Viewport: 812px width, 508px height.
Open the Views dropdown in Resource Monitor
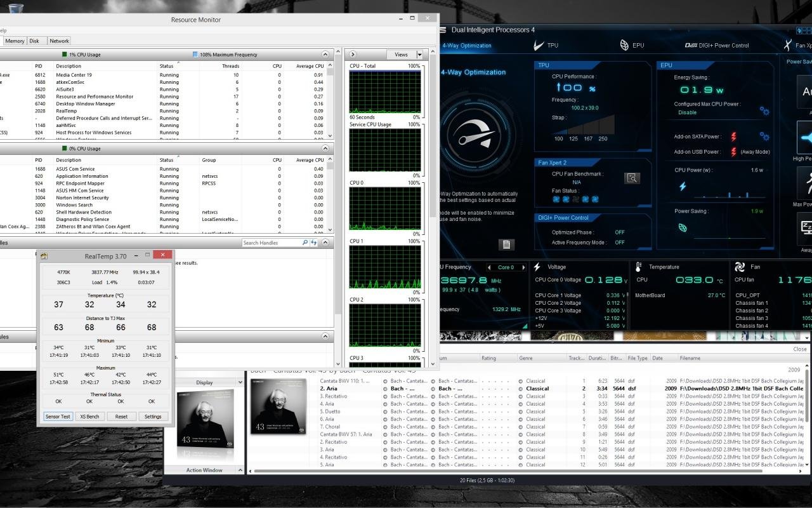tap(419, 55)
